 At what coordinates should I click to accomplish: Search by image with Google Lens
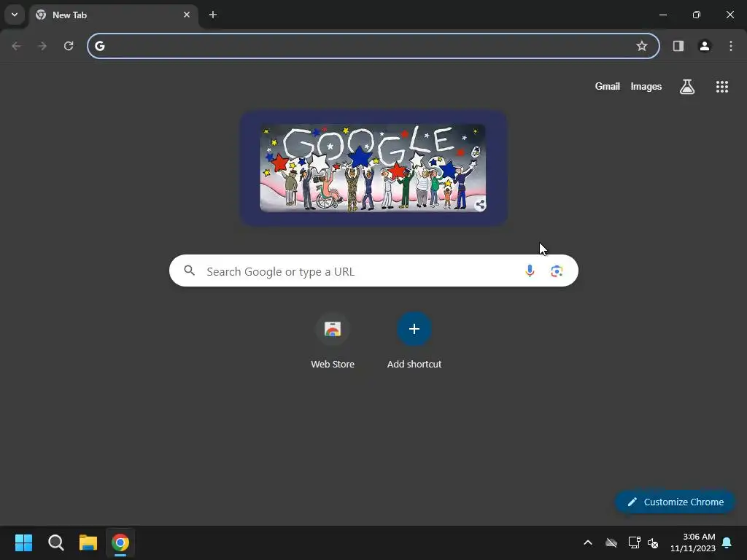click(x=557, y=271)
